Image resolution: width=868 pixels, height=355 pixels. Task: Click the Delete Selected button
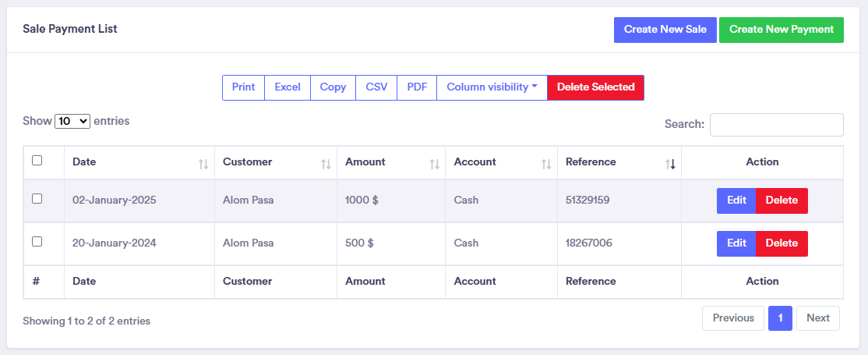click(595, 87)
